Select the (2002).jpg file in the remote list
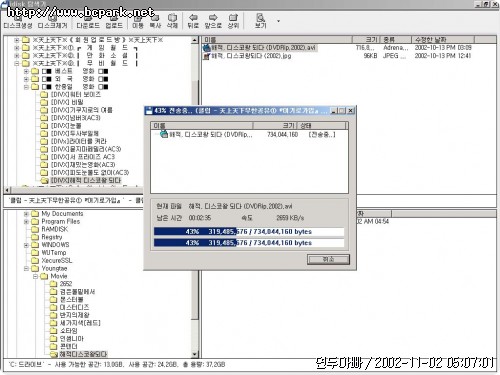This screenshot has height=375, width=500. pos(247,56)
